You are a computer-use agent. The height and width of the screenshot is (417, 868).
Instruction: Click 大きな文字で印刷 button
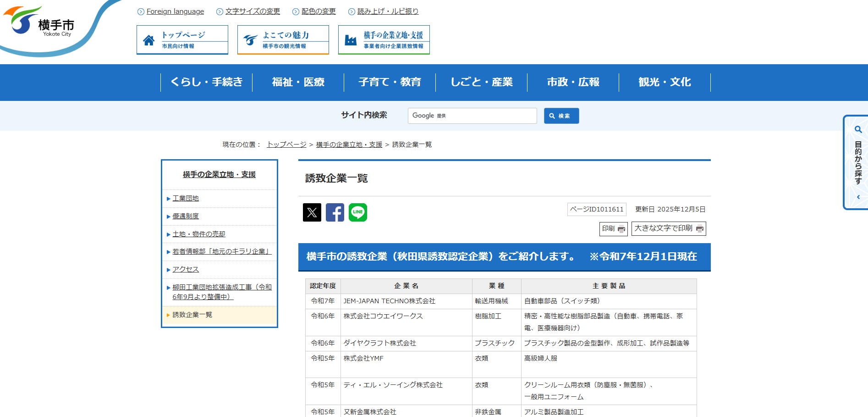coord(669,229)
